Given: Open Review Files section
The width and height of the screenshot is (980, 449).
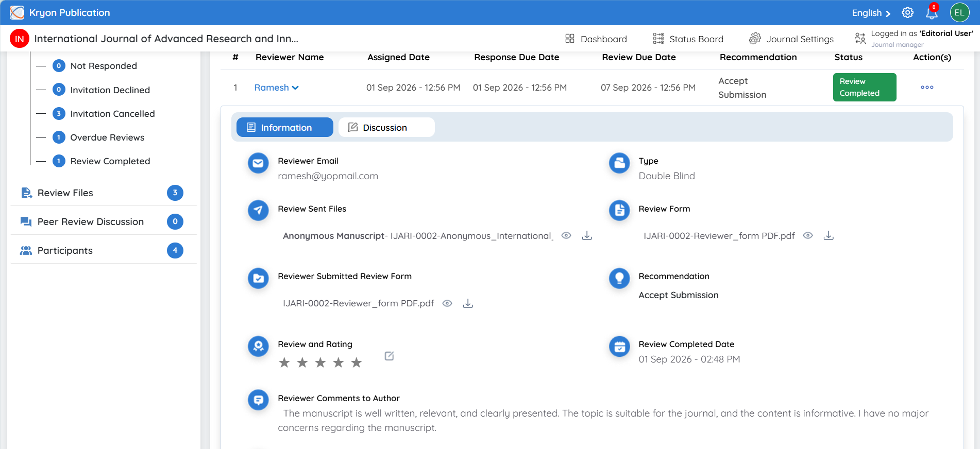Looking at the screenshot, I should click(103, 193).
